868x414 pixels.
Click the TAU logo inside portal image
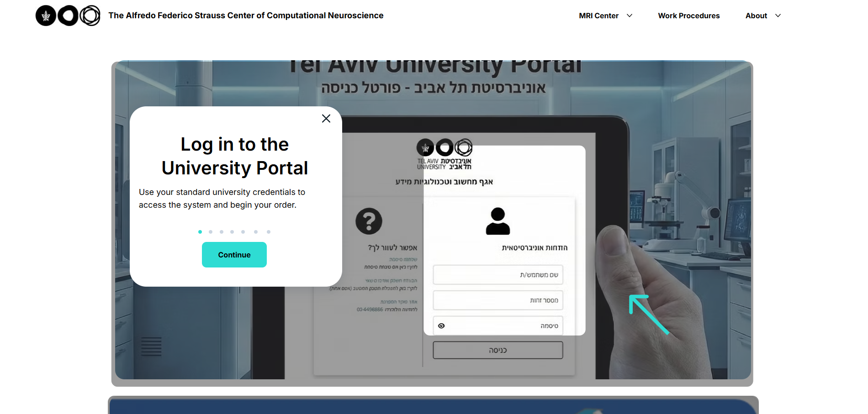tap(444, 154)
